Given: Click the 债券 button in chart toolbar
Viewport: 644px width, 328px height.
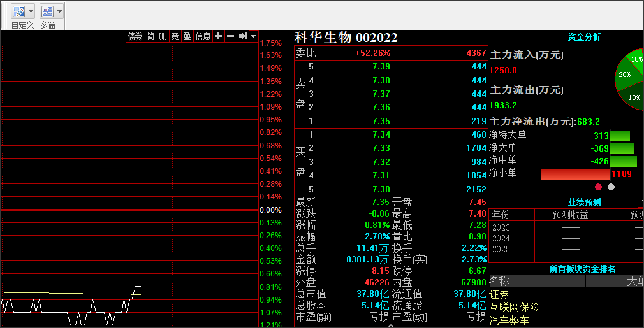Looking at the screenshot, I should click(135, 36).
